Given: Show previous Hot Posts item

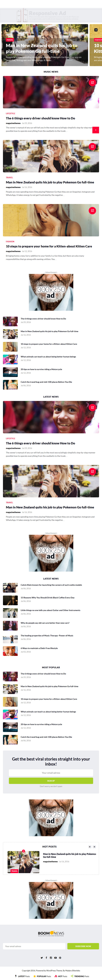Looking at the screenshot, I should tap(90, 847).
